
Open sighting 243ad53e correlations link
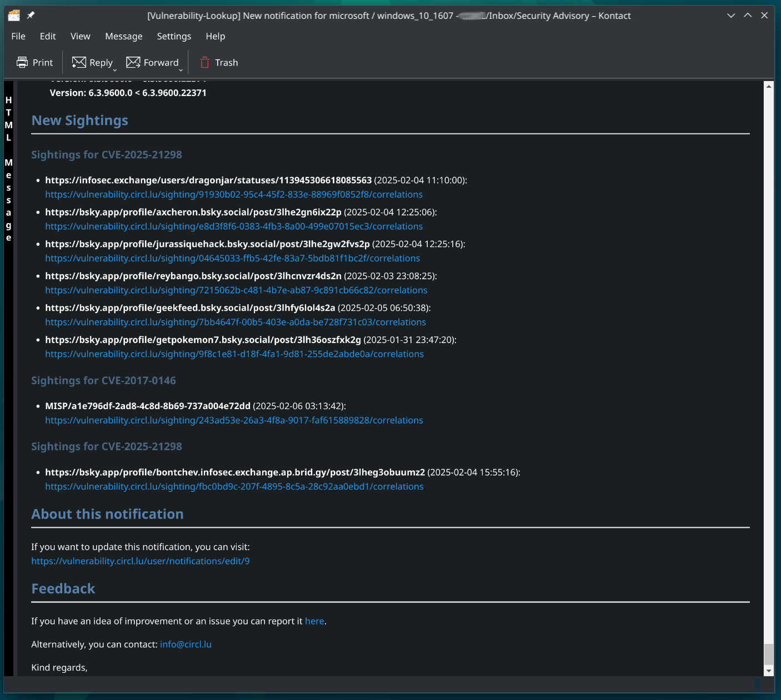[234, 420]
